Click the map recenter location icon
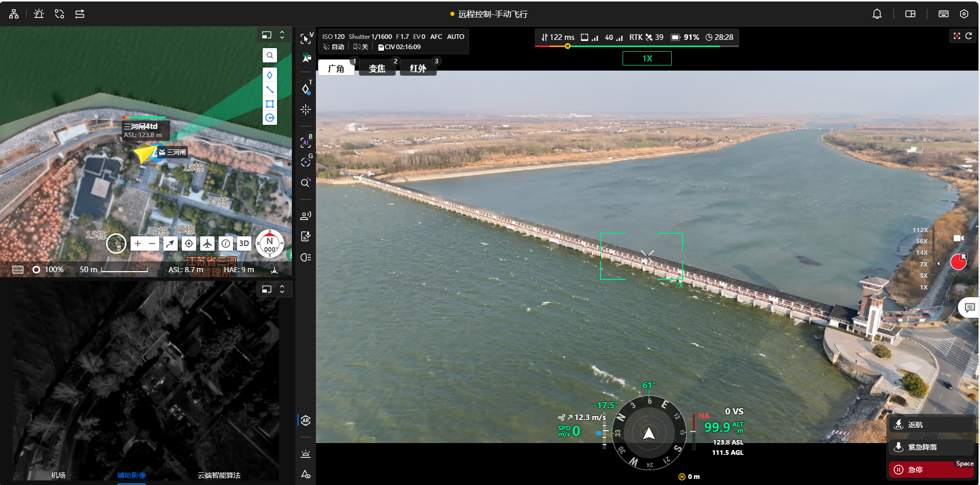Screen dimensions: 980x485 point(189,244)
